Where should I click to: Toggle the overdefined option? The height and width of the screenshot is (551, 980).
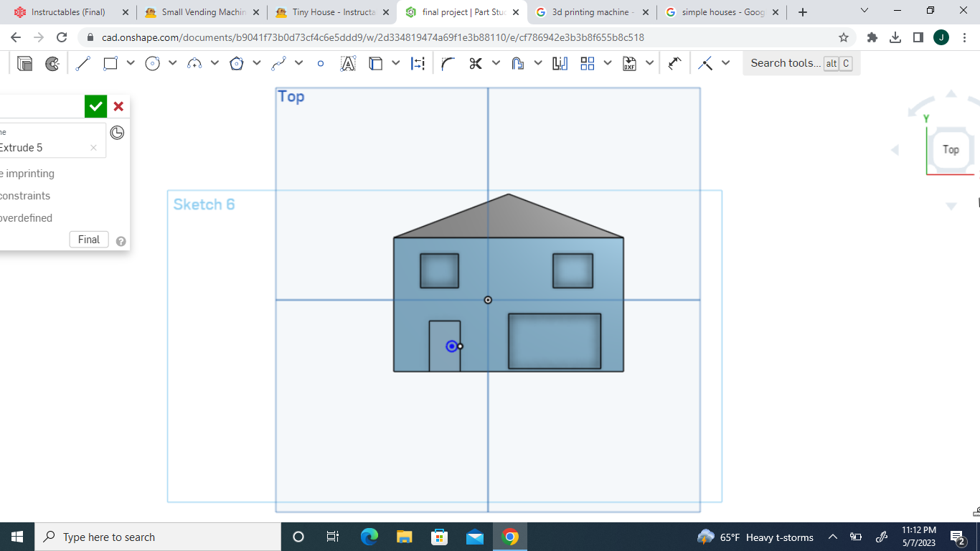pos(27,217)
